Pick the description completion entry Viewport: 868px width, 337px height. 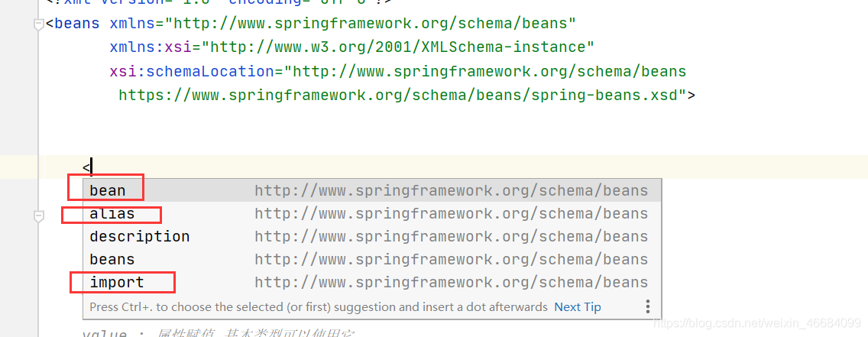[x=139, y=237]
